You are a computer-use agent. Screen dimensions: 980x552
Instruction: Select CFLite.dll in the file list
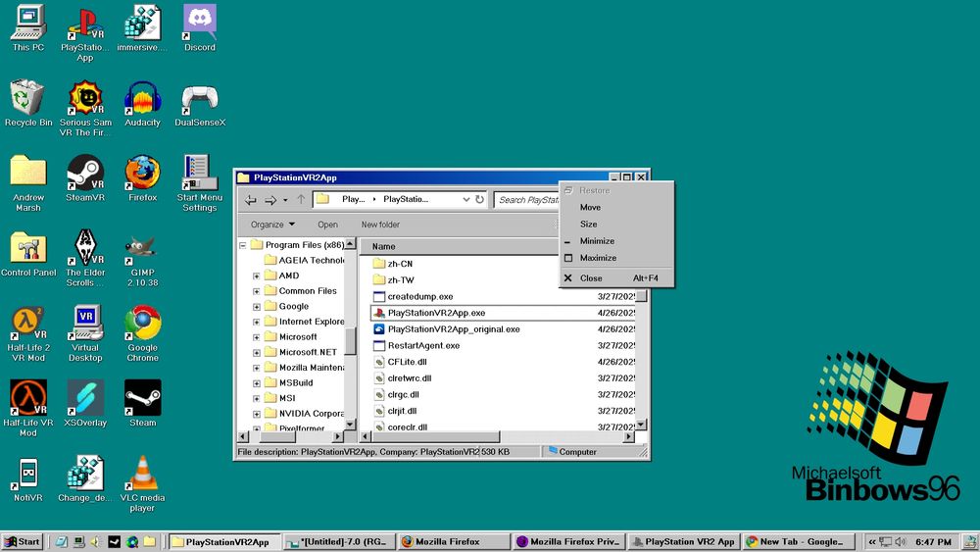pyautogui.click(x=401, y=362)
